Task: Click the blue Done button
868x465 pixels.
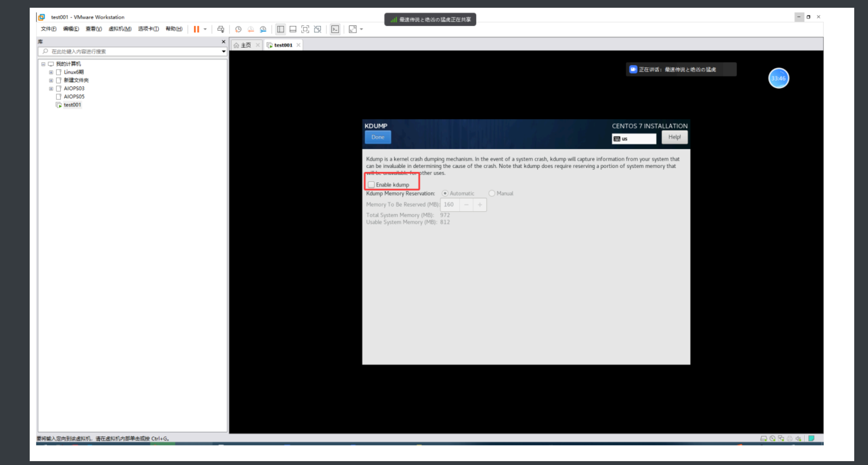Action: click(x=378, y=137)
